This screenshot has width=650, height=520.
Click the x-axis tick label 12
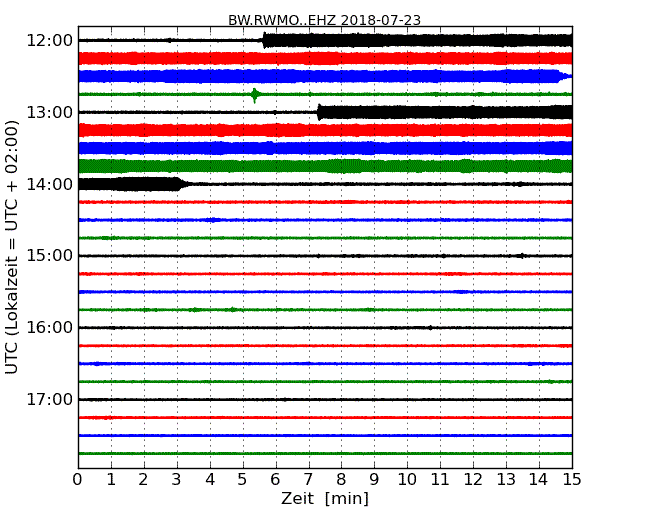point(473,480)
